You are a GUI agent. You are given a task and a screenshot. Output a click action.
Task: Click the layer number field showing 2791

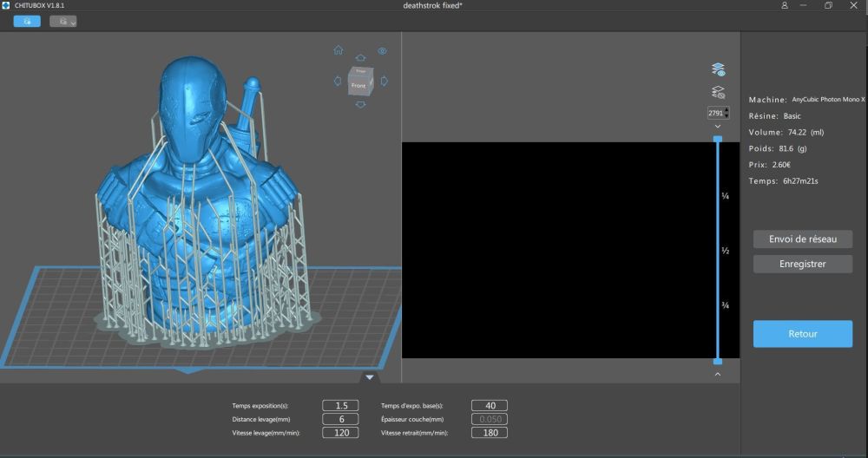[715, 113]
